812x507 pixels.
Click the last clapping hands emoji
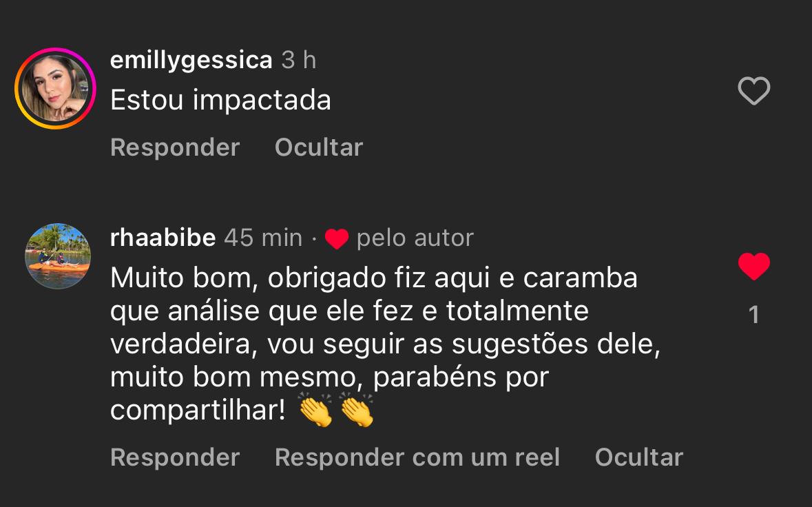point(356,411)
